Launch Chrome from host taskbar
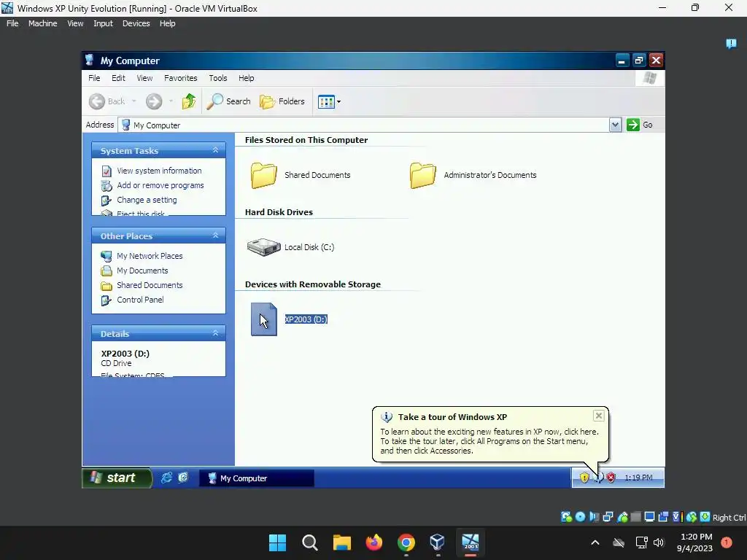Screen dimensions: 747x560 (x=406, y=542)
